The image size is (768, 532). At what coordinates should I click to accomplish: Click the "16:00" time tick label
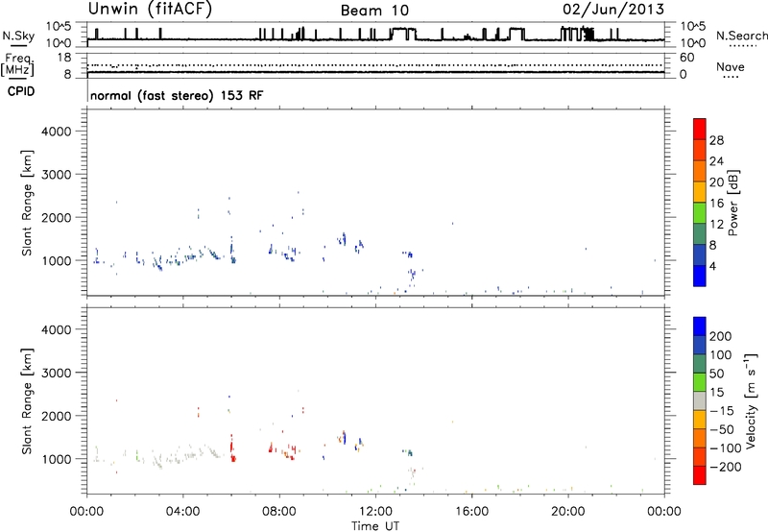[x=471, y=512]
